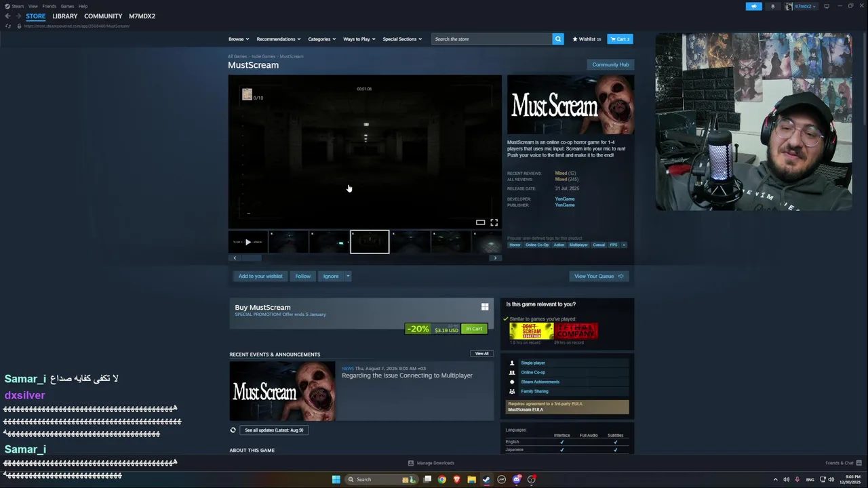868x488 pixels.
Task: Click the store search magnifier button
Action: click(x=558, y=39)
